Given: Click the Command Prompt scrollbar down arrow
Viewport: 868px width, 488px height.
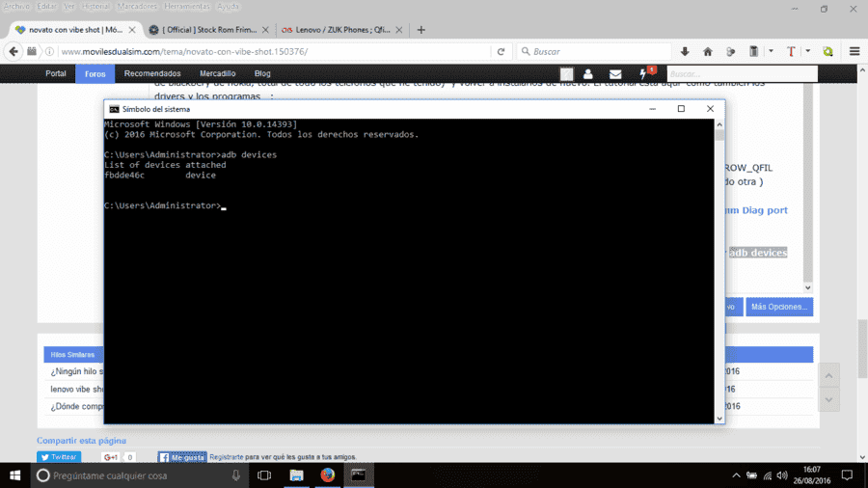Looking at the screenshot, I should (x=719, y=419).
